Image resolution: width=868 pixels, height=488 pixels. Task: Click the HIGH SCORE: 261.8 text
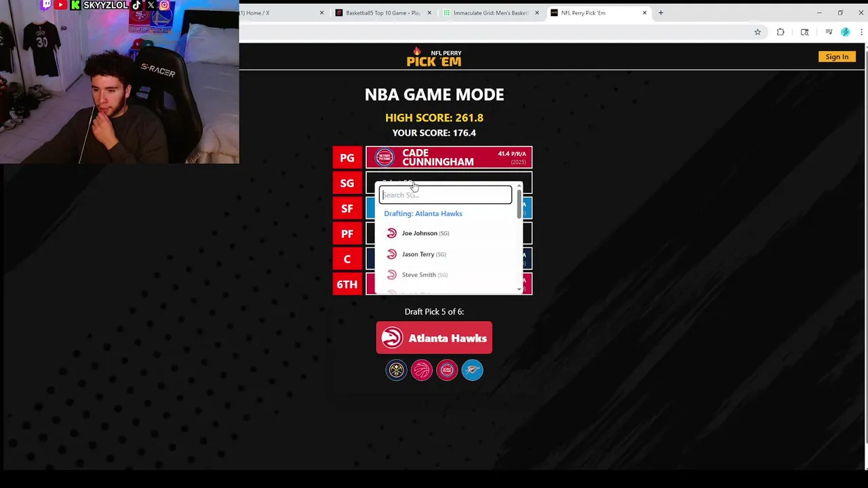434,118
